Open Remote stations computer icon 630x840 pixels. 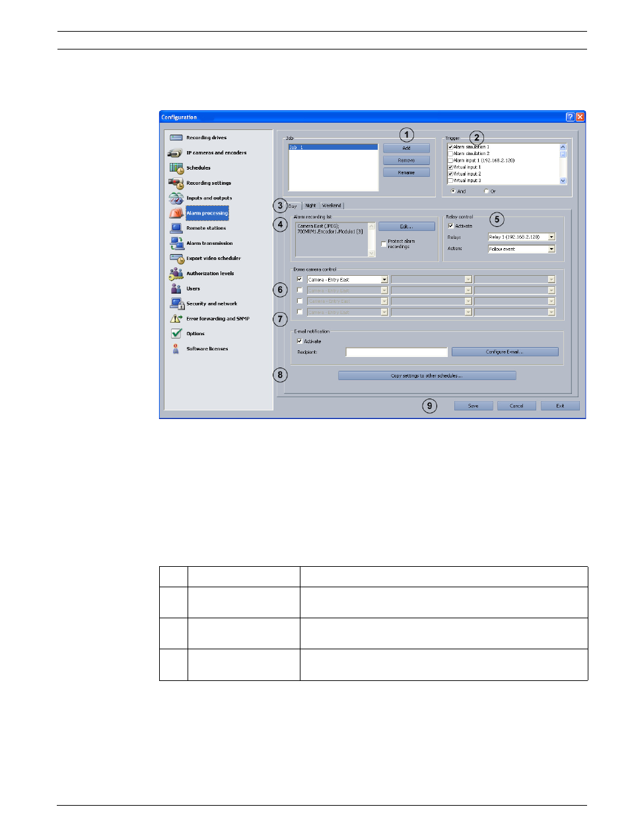176,228
